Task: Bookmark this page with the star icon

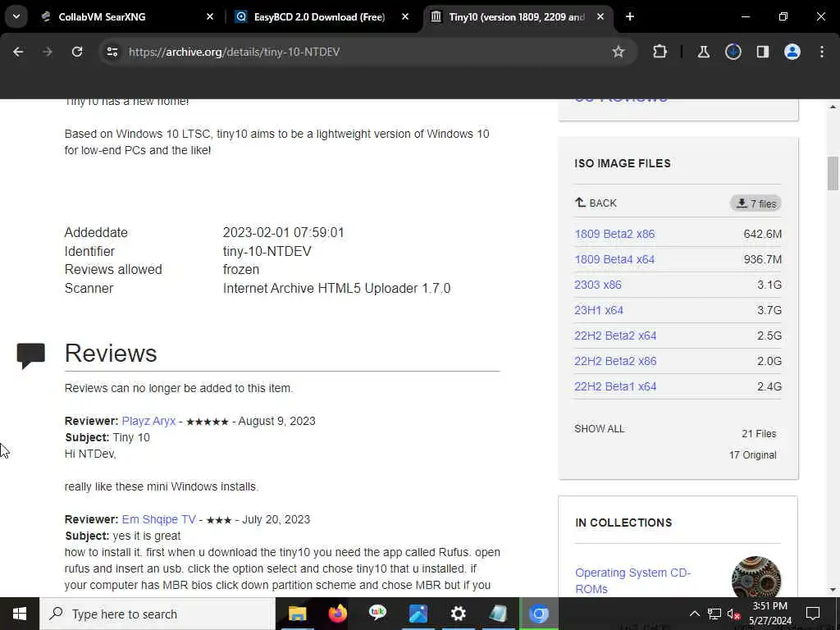Action: click(x=619, y=52)
